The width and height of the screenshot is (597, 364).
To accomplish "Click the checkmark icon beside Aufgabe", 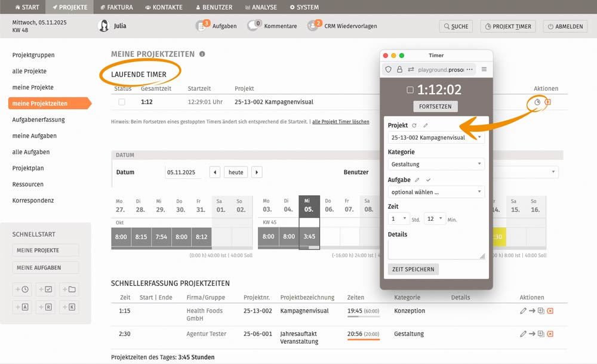I will coord(428,180).
